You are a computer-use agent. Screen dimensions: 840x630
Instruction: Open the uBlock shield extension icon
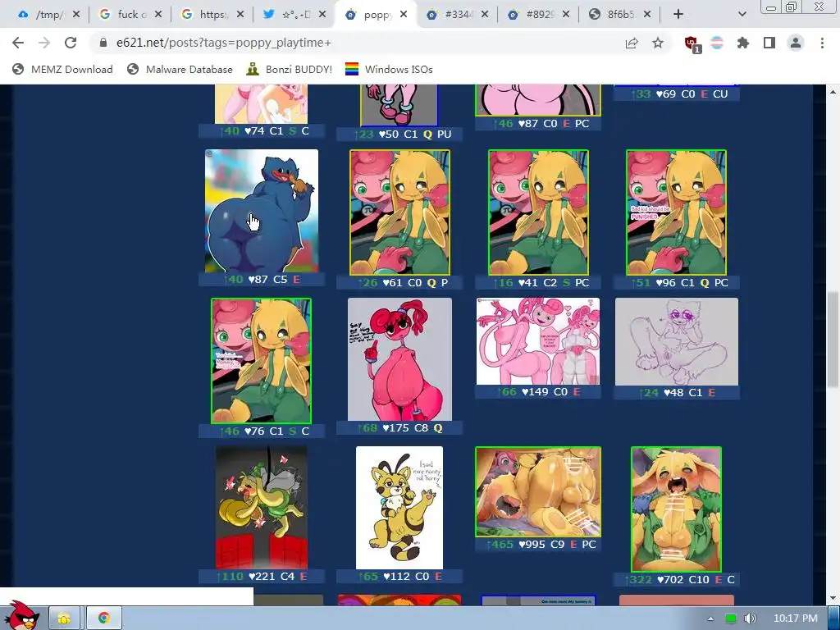pos(692,44)
